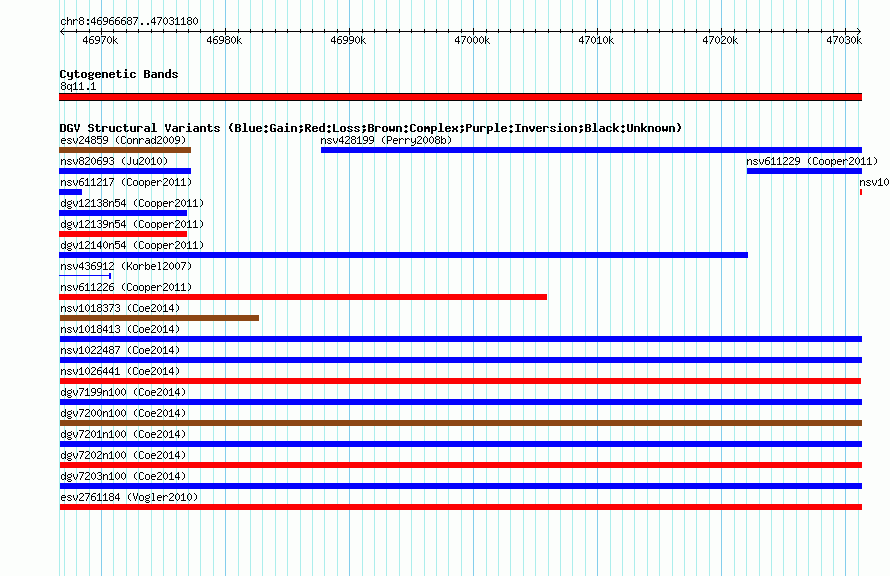This screenshot has width=890, height=576.
Task: Click the 47000k ruler tick label
Action: [472, 40]
